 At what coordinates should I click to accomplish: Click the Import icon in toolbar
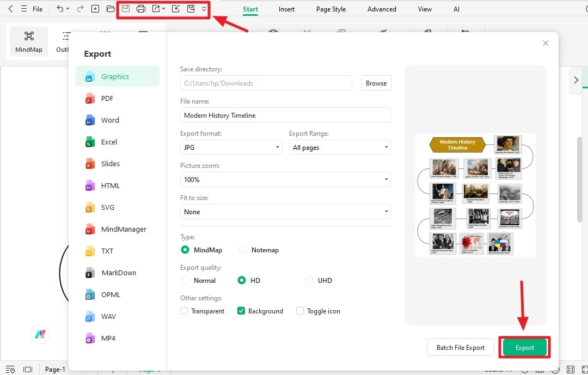pos(175,9)
